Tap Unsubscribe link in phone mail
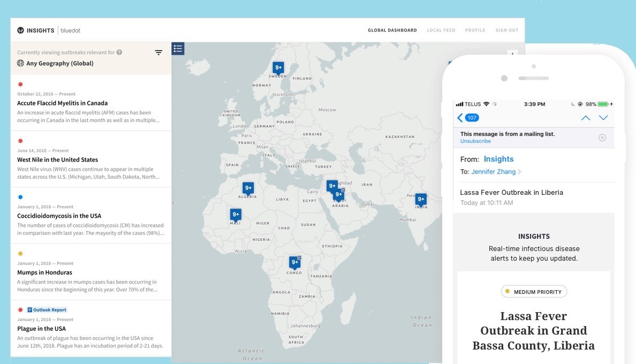 475,141
